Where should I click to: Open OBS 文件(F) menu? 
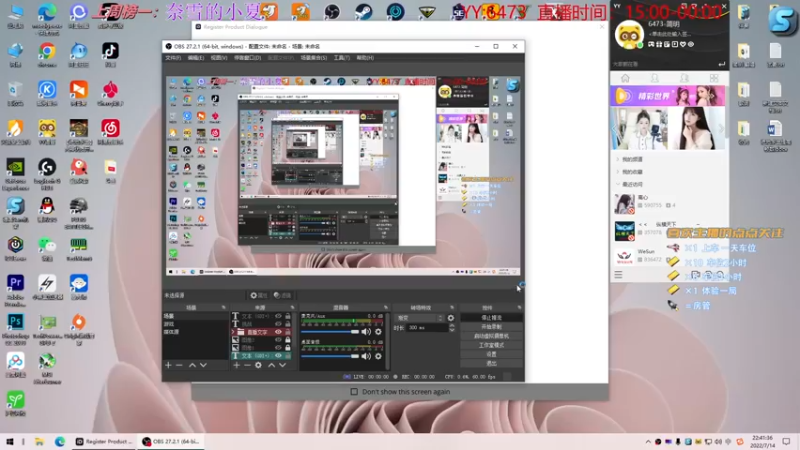pyautogui.click(x=173, y=58)
